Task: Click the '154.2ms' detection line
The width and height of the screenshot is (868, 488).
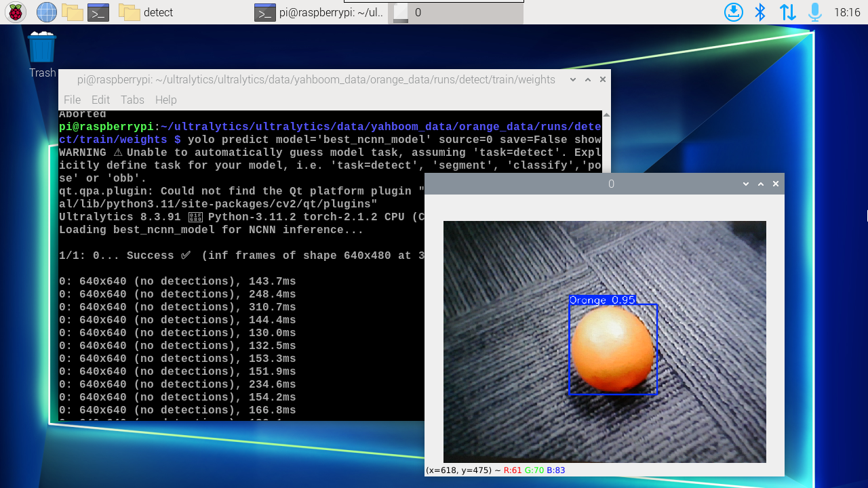Action: [178, 397]
